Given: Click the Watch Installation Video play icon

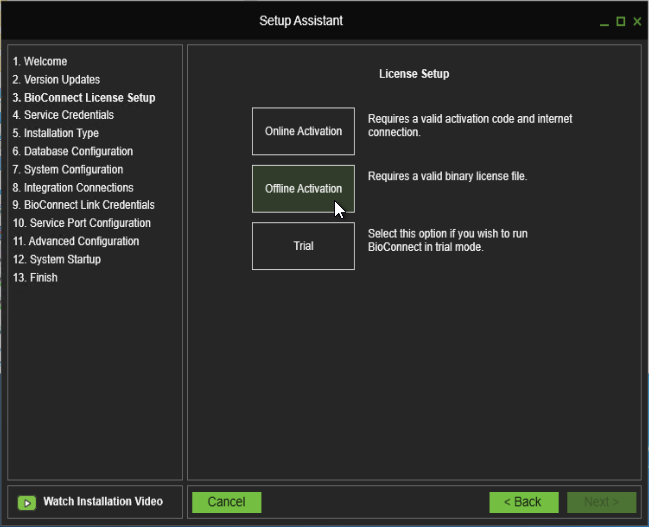Looking at the screenshot, I should pos(27,502).
